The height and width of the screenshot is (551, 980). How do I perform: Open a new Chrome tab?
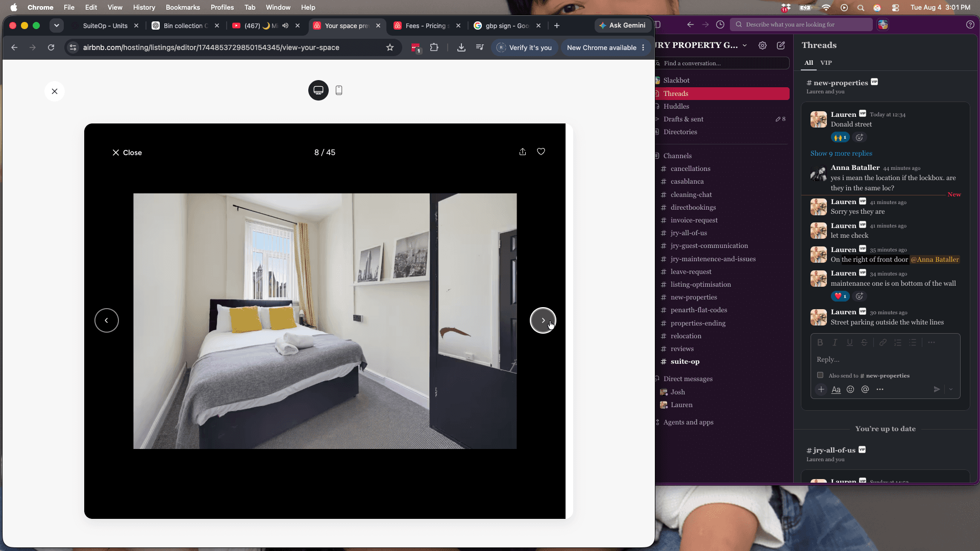coord(557,26)
